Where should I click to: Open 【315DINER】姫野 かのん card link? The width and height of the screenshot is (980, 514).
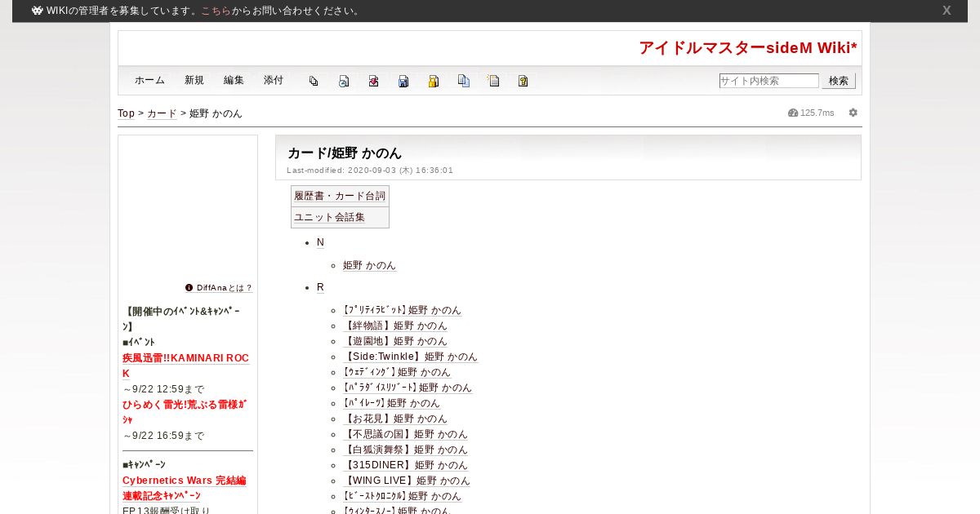coord(405,465)
